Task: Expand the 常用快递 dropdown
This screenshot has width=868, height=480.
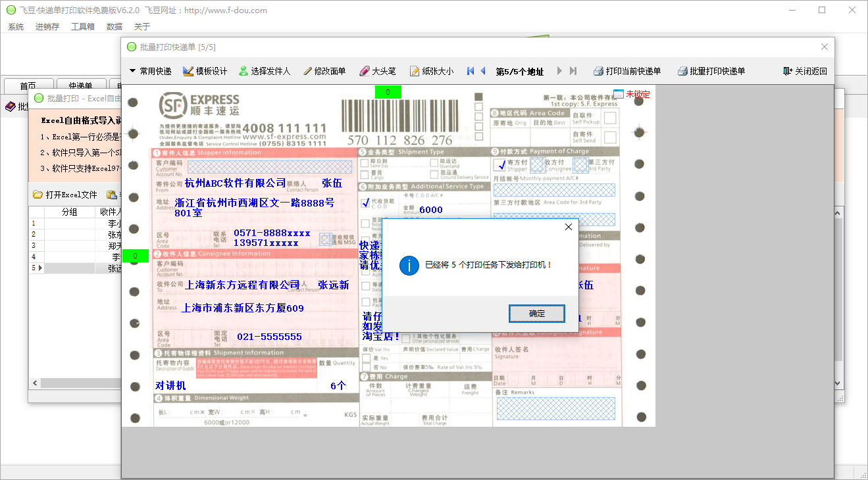Action: tap(150, 71)
